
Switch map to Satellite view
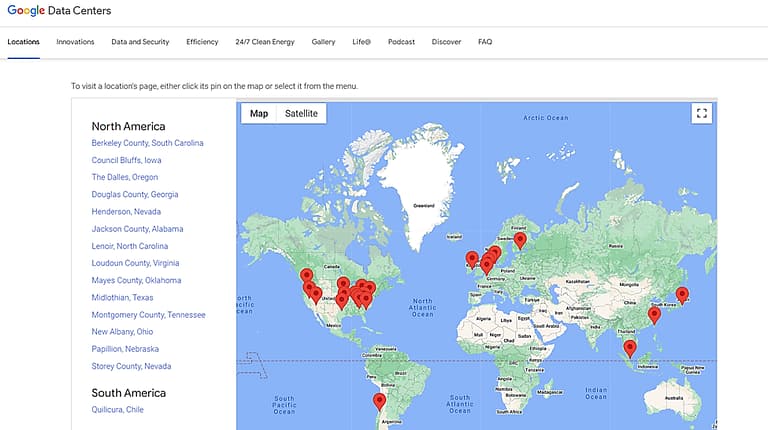301,114
